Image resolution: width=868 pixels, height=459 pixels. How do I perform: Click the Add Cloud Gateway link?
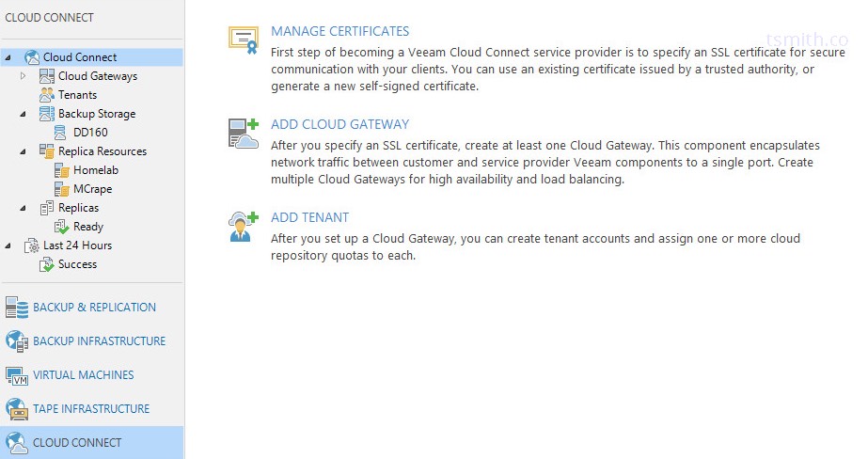339,124
